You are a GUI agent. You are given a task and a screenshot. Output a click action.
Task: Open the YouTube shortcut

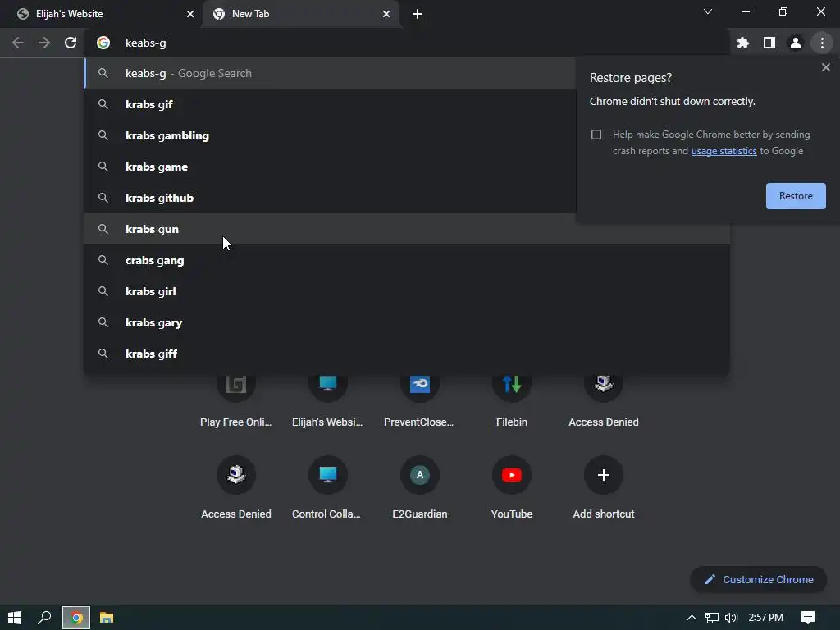[x=512, y=486]
